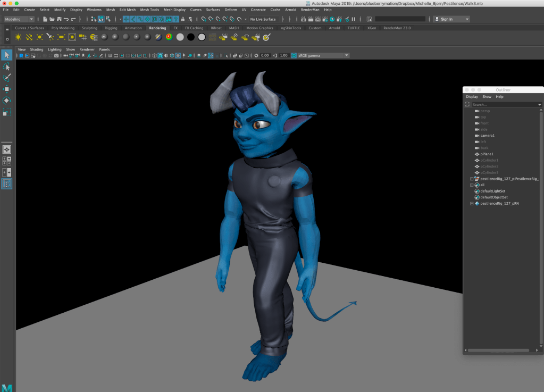Switch to the Rigging shelf tab
544x392 pixels.
click(111, 28)
